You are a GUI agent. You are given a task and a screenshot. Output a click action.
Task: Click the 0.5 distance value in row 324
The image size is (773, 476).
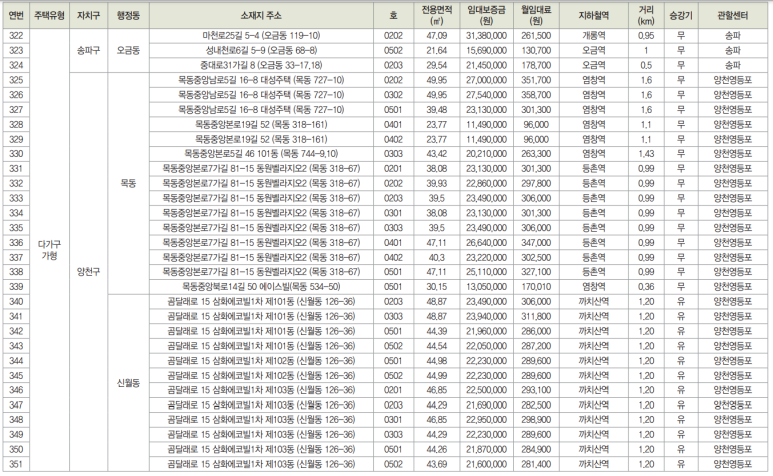tap(646, 65)
